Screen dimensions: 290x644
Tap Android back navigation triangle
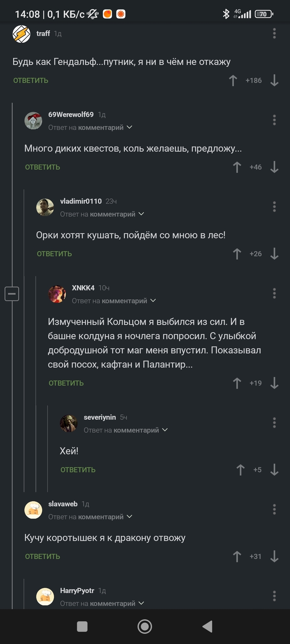(x=207, y=627)
